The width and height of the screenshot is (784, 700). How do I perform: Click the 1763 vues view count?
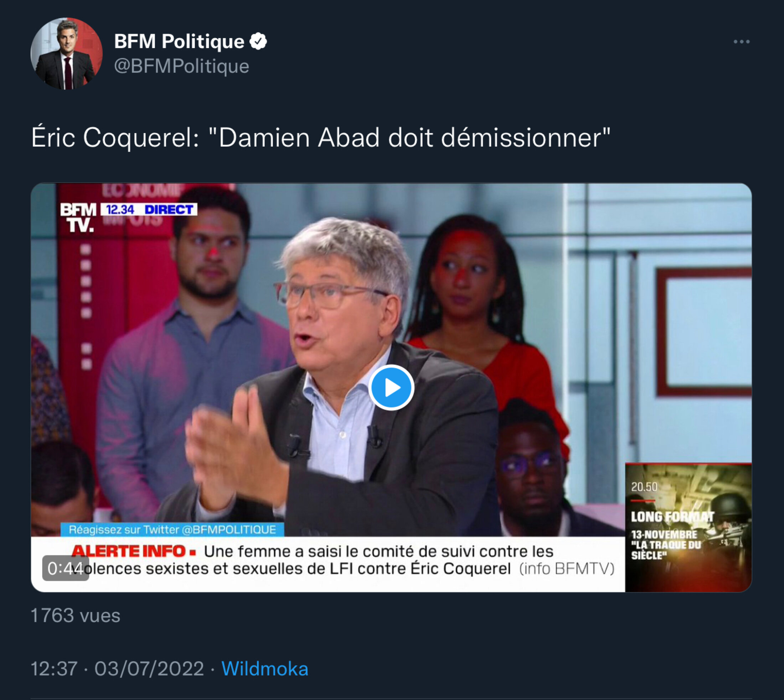[x=76, y=615]
